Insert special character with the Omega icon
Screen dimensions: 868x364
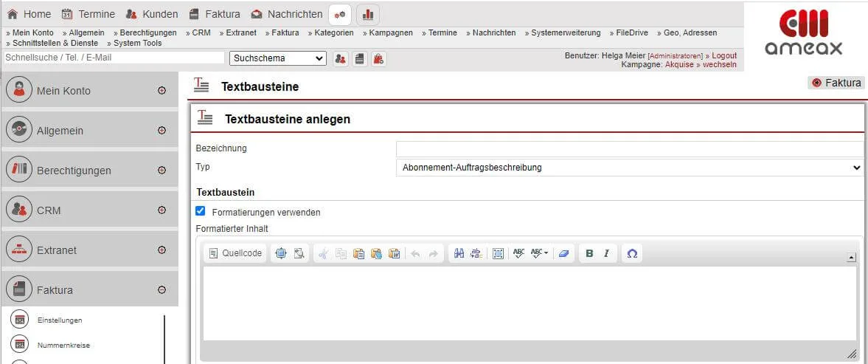pos(632,253)
